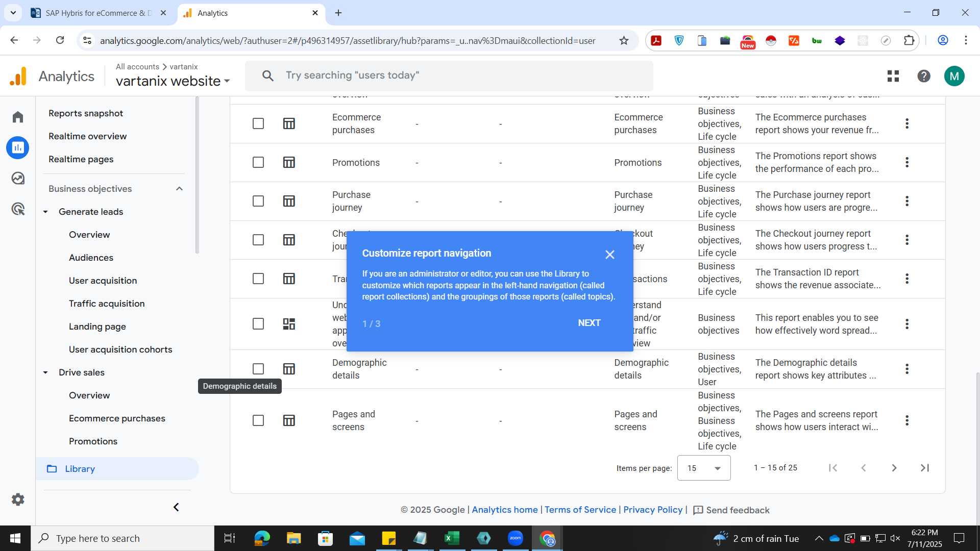Open more options for Ecommerce purchases row
Screen dimensions: 980x551
[x=907, y=123]
